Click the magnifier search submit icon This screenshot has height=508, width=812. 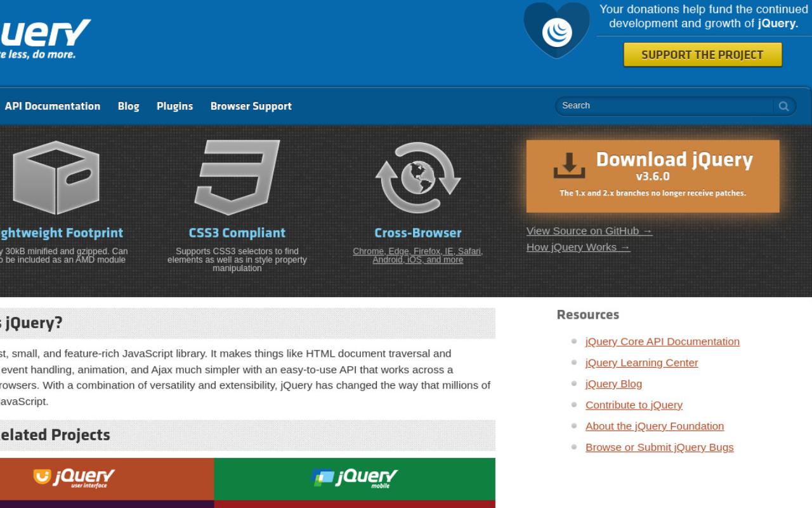pyautogui.click(x=784, y=106)
